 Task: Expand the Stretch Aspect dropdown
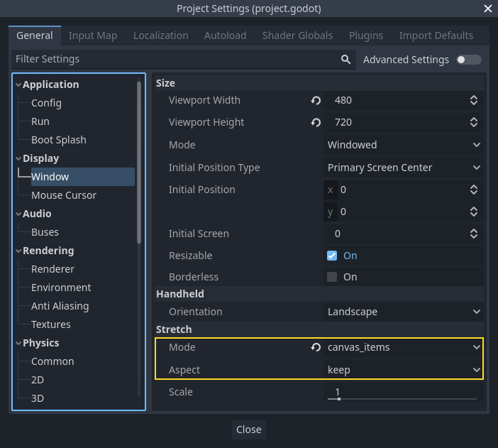click(x=403, y=370)
